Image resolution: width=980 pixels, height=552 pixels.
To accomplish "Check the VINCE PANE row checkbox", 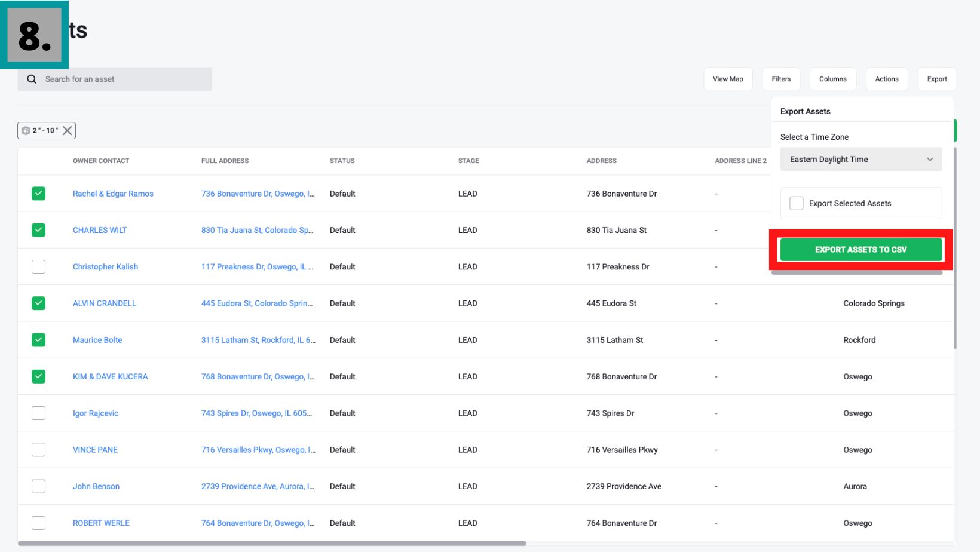I will [38, 450].
